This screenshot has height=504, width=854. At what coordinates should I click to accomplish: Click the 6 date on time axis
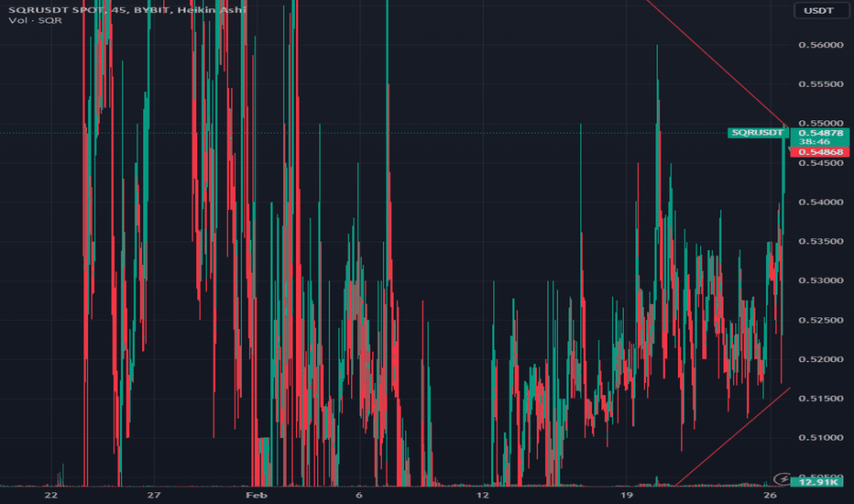(x=359, y=495)
